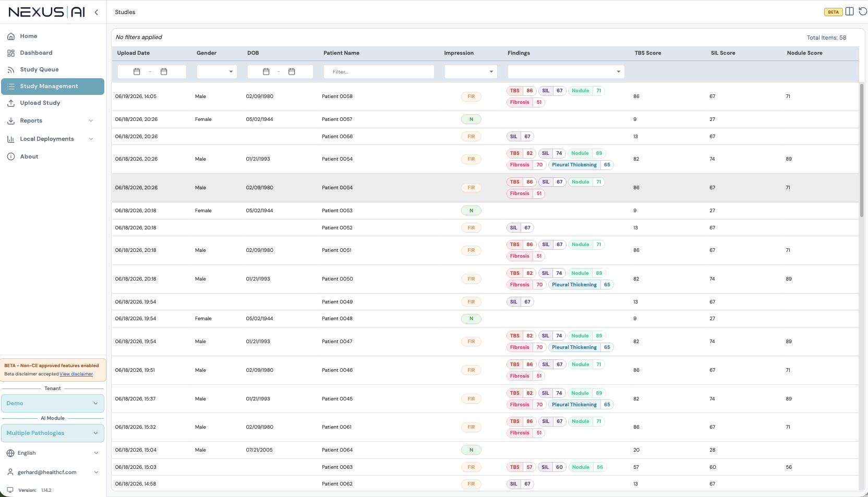The height and width of the screenshot is (497, 868).
Task: Click the Local Deployments chart icon
Action: (11, 139)
